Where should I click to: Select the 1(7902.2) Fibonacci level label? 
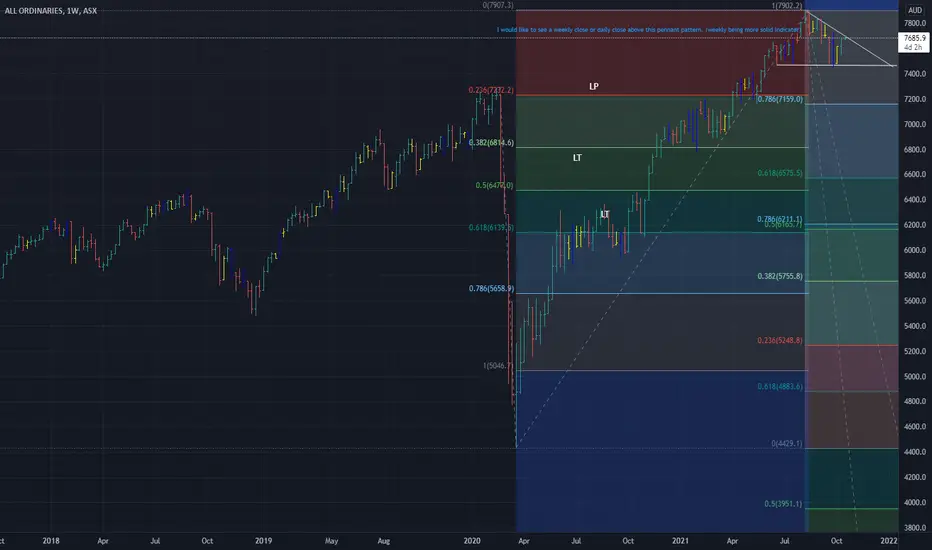pos(787,6)
